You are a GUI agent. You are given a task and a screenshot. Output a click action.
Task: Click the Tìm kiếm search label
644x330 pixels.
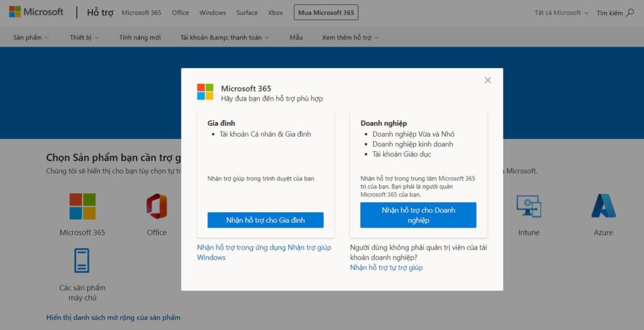point(609,13)
